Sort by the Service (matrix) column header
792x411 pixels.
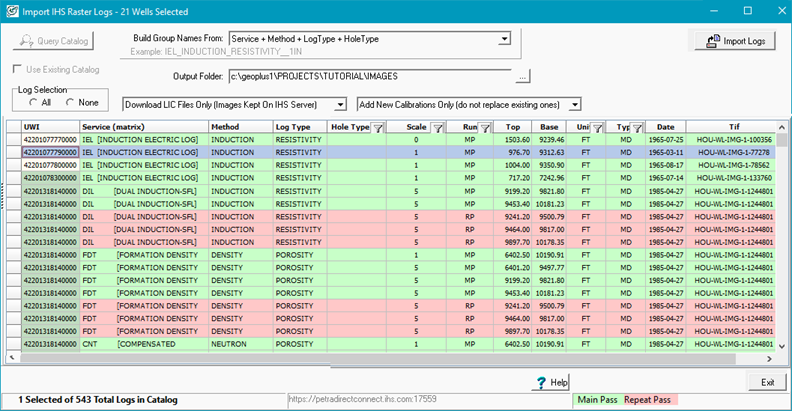tap(143, 128)
